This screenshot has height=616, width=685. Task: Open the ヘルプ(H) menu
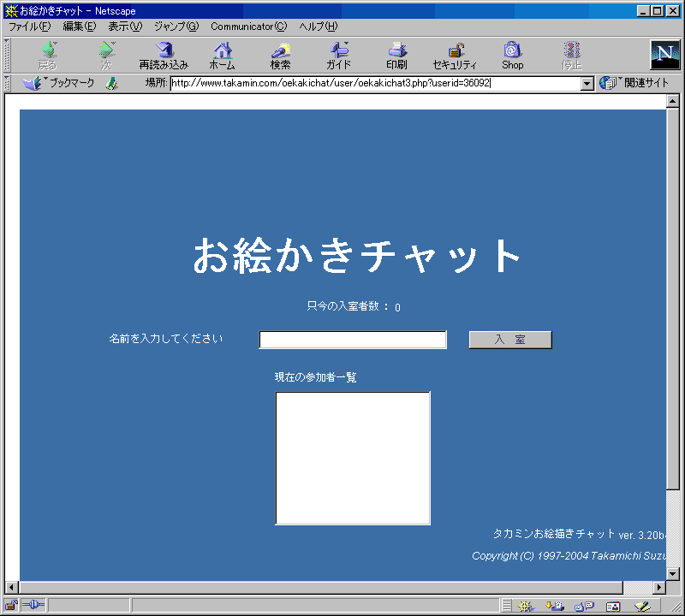319,27
